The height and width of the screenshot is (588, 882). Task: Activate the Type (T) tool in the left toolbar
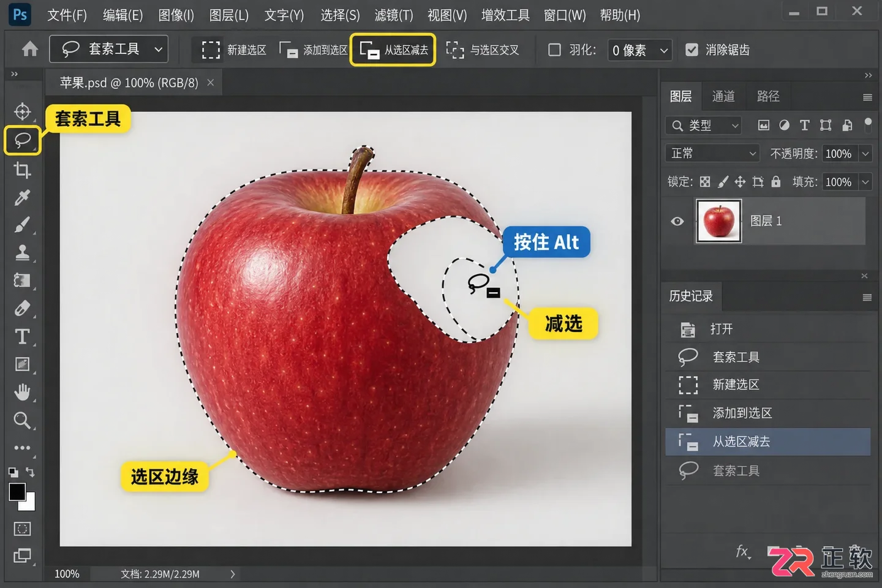[23, 336]
